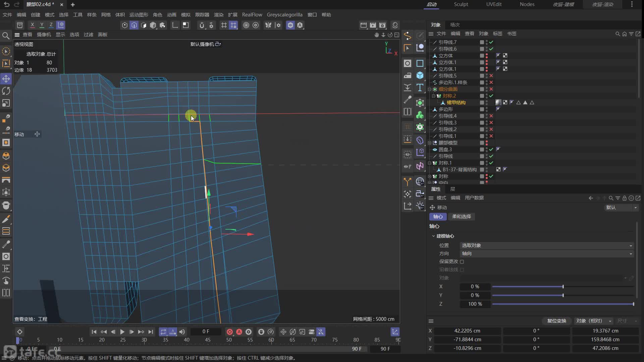Toggle red X of 引导线.5

click(x=491, y=76)
